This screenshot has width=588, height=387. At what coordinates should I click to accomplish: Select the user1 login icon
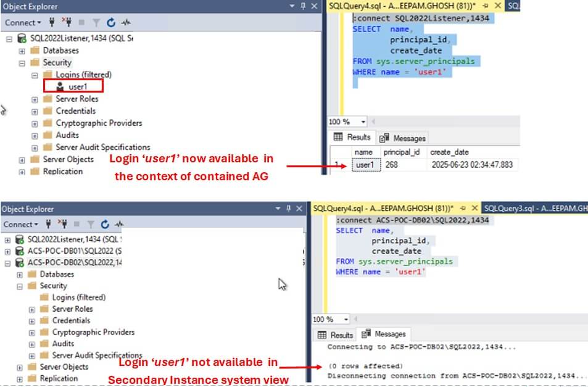click(x=60, y=86)
